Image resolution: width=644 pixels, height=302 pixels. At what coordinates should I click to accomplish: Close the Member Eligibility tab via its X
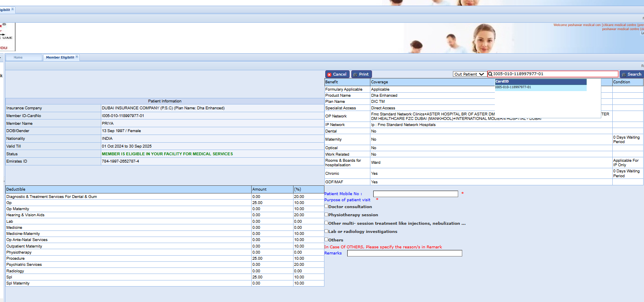pos(77,57)
